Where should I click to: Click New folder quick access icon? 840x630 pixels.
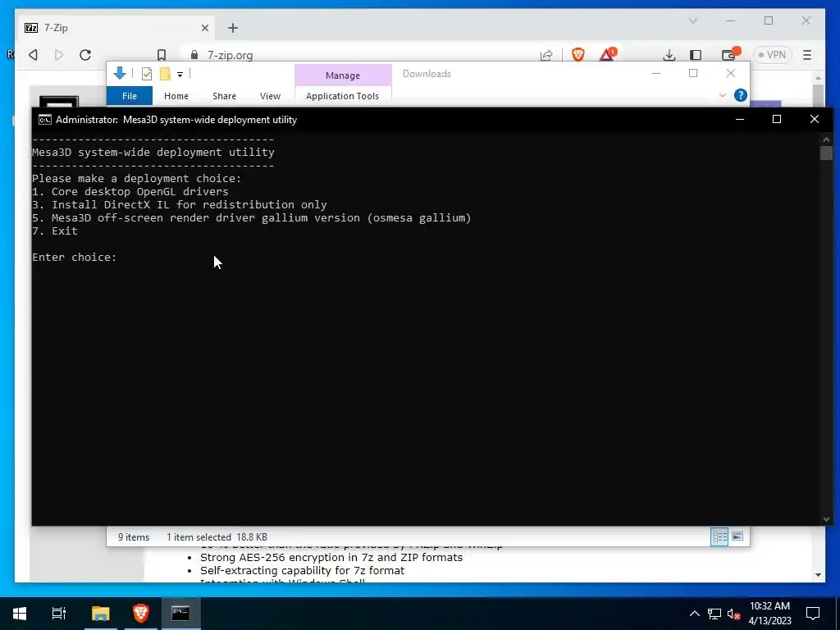[166, 74]
